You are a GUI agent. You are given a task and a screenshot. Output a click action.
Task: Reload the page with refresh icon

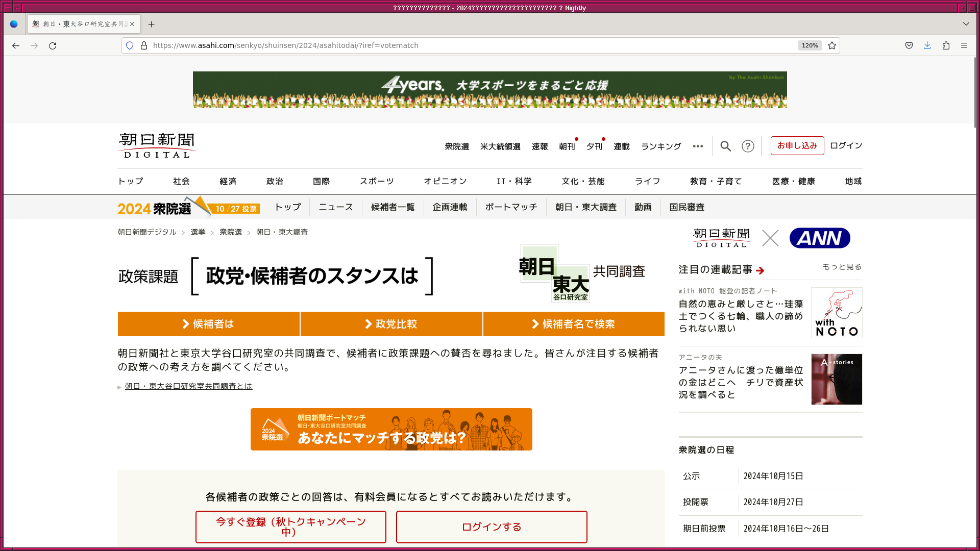(x=53, y=45)
